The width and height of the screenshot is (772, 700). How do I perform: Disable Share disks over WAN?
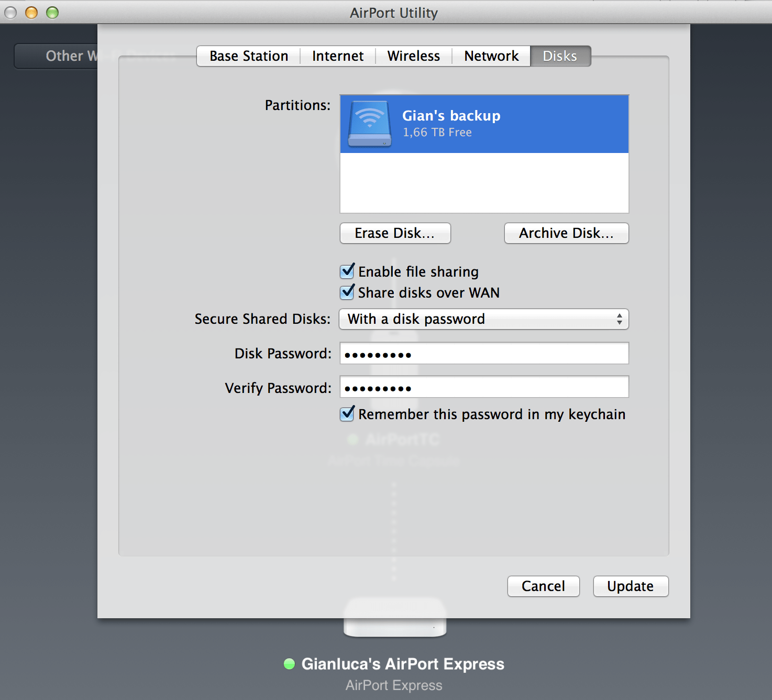coord(347,292)
